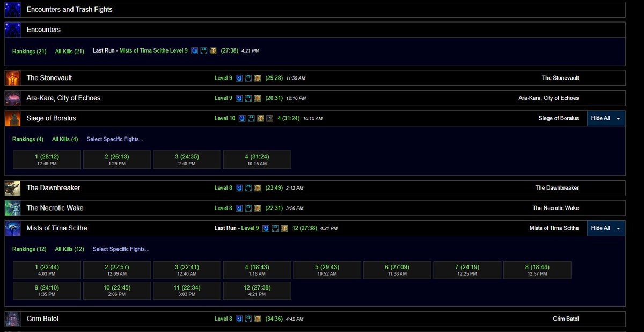Image resolution: width=644 pixels, height=332 pixels.
Task: Open The Stonevault dungeon icon
Action: tap(13, 78)
